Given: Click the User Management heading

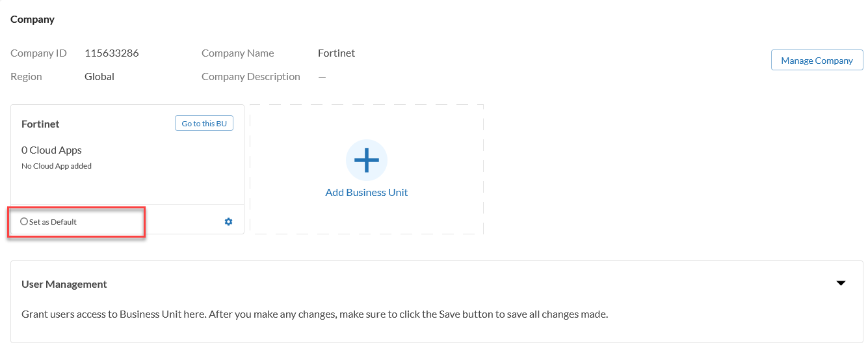Looking at the screenshot, I should click(x=64, y=284).
